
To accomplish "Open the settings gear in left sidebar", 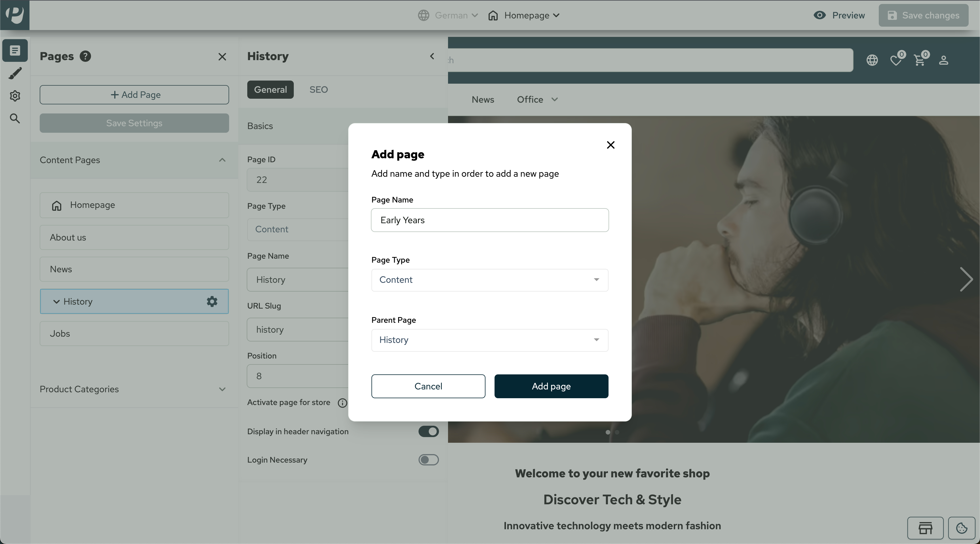I will pyautogui.click(x=15, y=96).
